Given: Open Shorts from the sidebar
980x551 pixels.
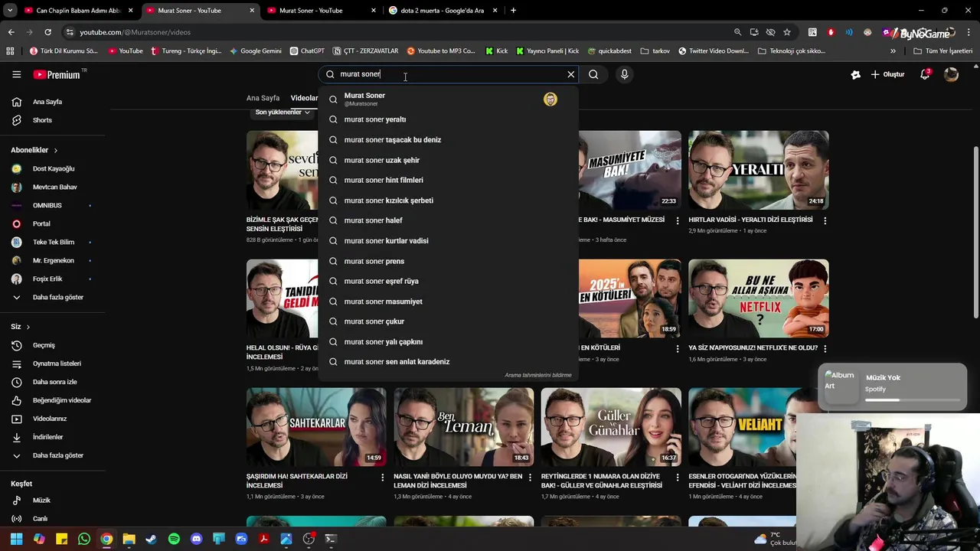Looking at the screenshot, I should [42, 120].
